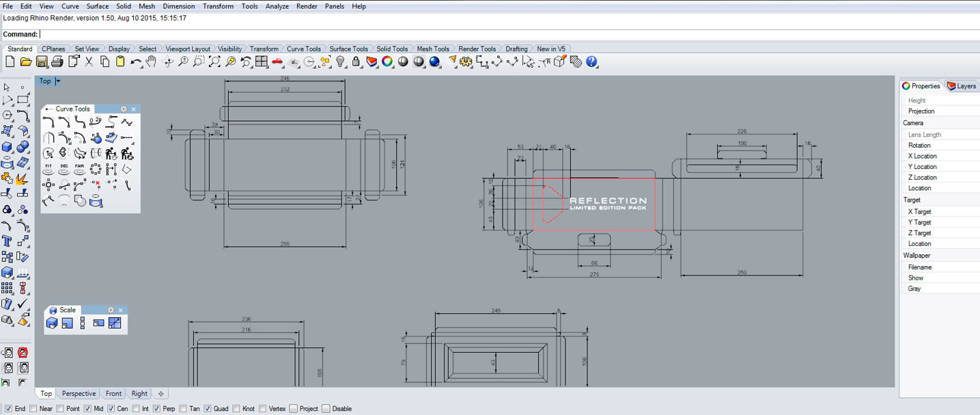The image size is (980, 415).
Task: Click the Undo arrow icon
Action: [x=135, y=62]
